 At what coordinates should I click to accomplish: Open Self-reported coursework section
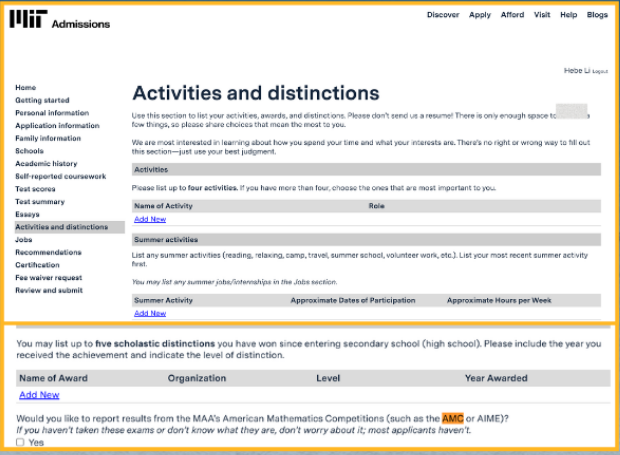coord(60,176)
